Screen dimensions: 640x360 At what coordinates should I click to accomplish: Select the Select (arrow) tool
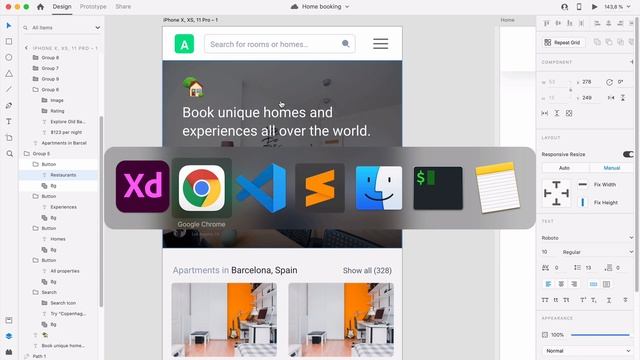(9, 25)
